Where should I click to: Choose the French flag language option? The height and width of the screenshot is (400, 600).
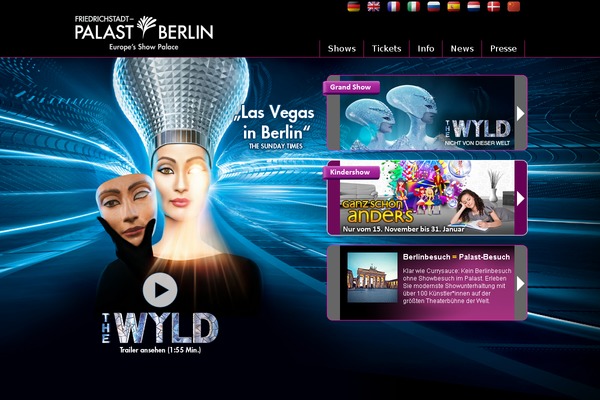[393, 7]
